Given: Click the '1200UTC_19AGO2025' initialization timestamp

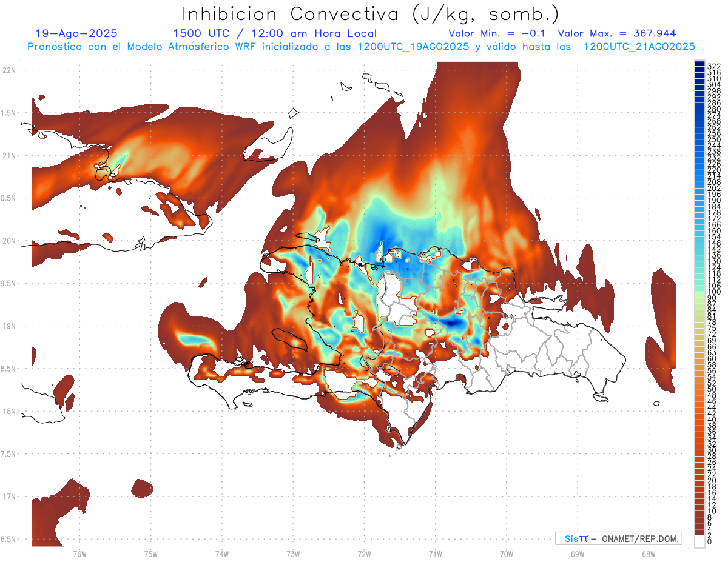Looking at the screenshot, I should point(413,47).
